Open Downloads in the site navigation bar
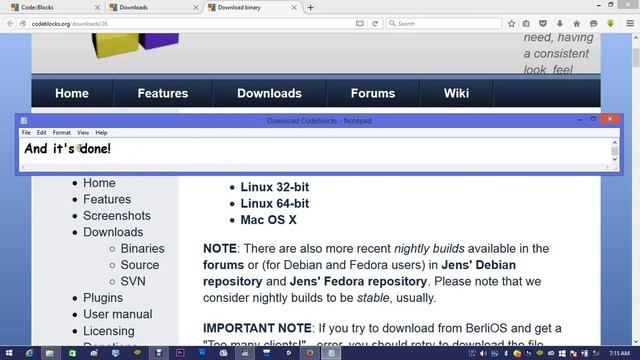The height and width of the screenshot is (360, 640). point(269,93)
